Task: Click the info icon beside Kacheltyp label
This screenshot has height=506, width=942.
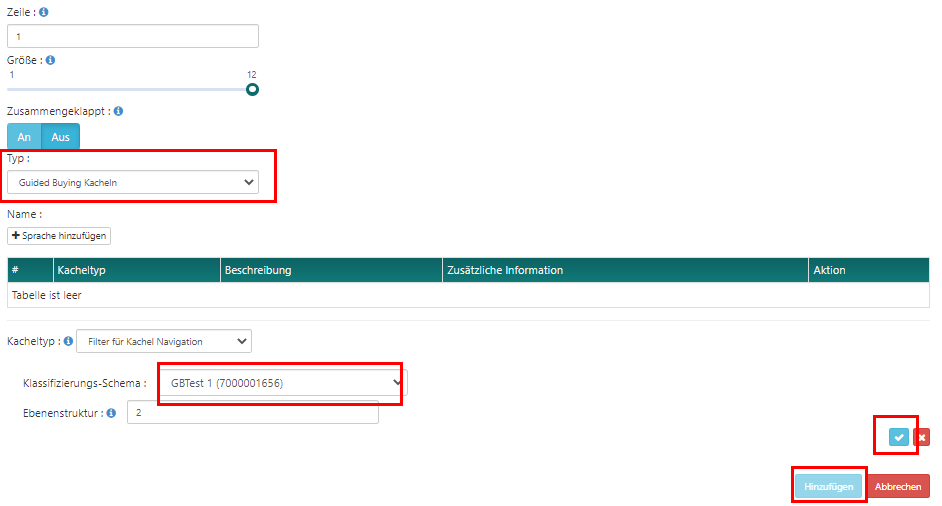Action: coord(68,341)
